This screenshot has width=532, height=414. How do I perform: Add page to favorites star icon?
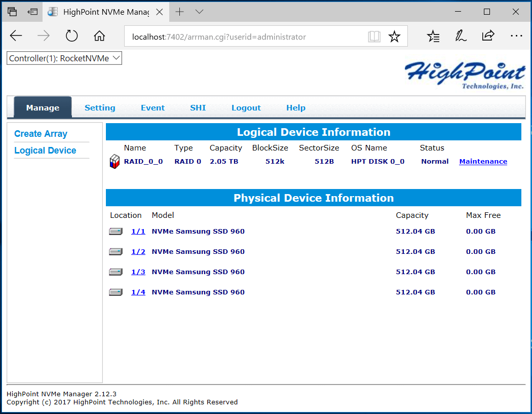coord(394,36)
